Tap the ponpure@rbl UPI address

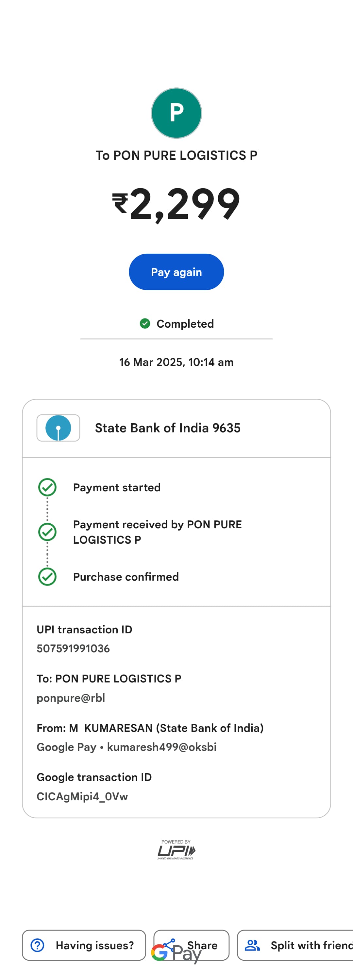[71, 698]
